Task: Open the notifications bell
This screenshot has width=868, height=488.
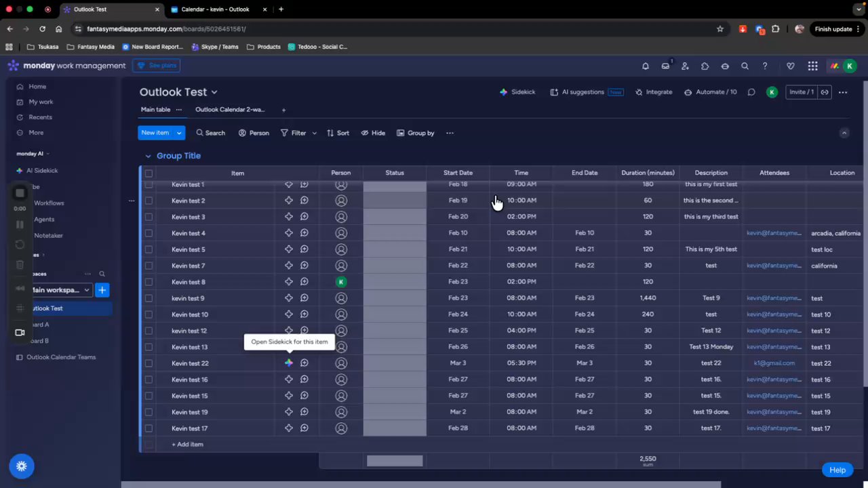Action: click(646, 66)
